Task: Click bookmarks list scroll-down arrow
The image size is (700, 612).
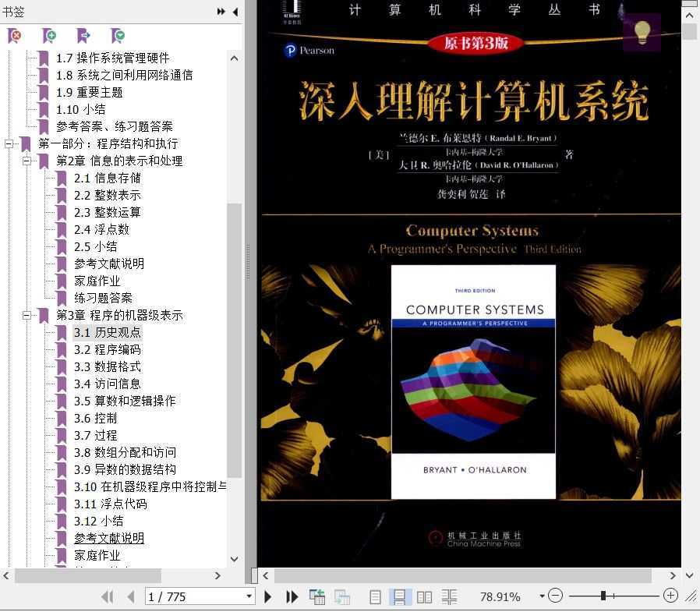Action: [234, 559]
